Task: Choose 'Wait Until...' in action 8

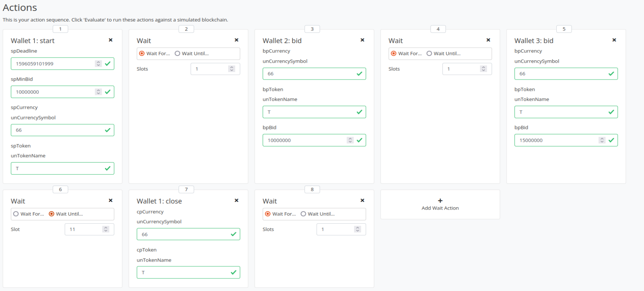Action: [x=303, y=214]
